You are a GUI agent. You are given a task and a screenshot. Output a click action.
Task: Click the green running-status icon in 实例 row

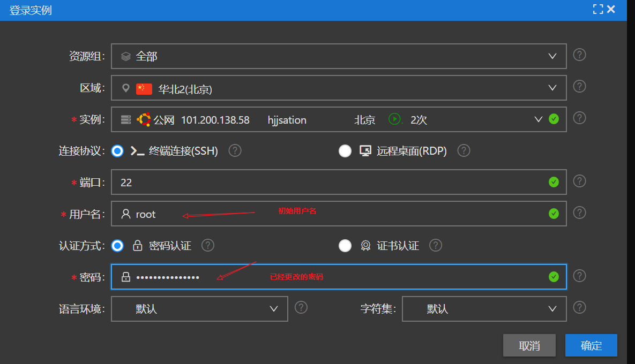394,119
